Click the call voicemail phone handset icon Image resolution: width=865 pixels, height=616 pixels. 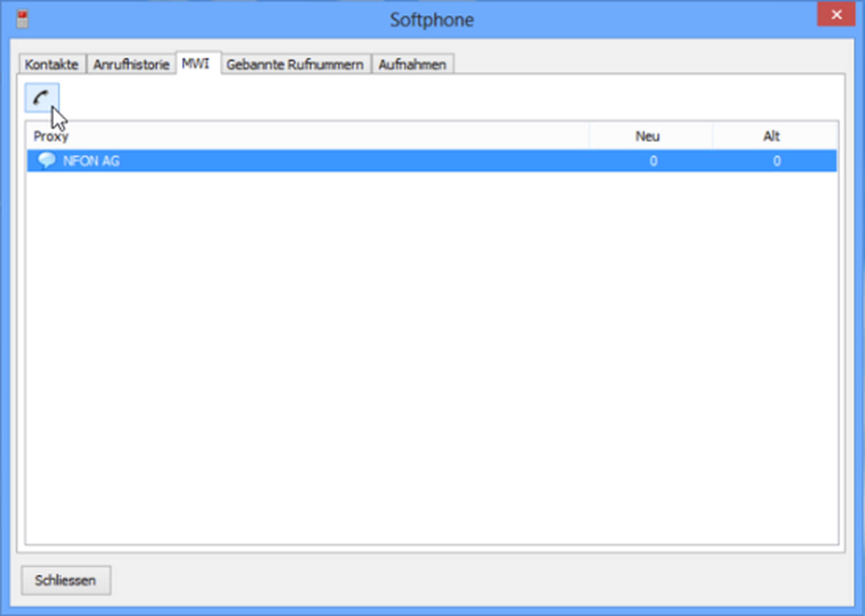pos(41,98)
